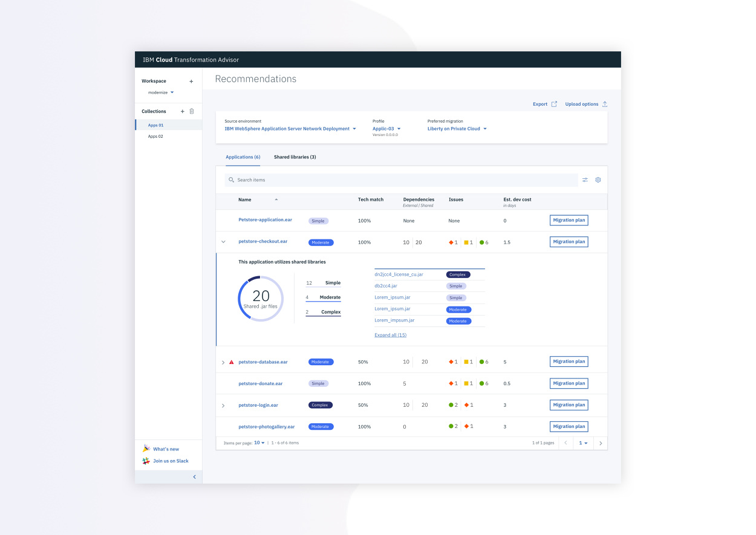Switch to Applications (6) tab
This screenshot has height=535, width=756.
[243, 157]
